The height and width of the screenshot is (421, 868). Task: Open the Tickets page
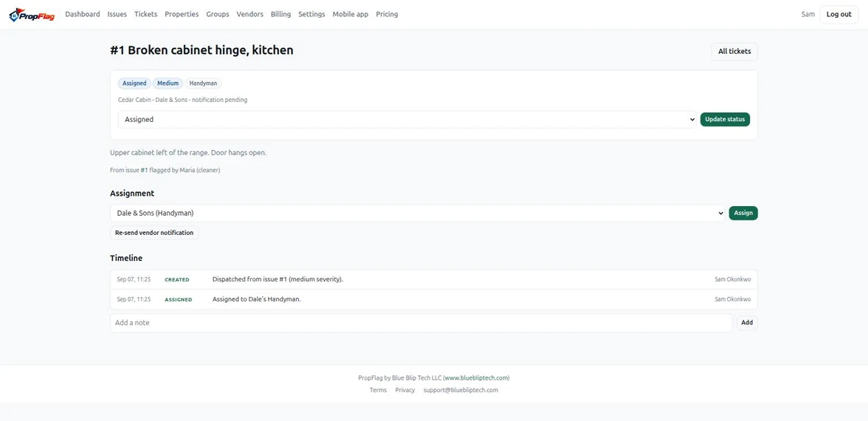145,15
